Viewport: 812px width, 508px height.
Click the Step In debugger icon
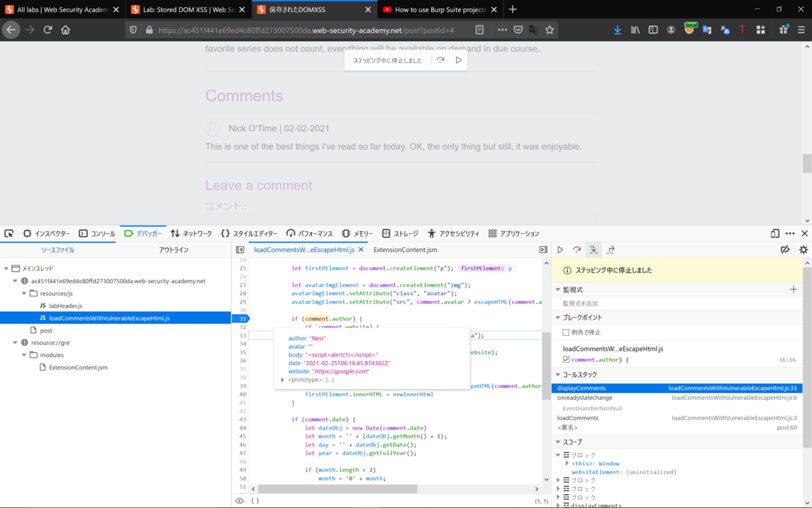[593, 250]
